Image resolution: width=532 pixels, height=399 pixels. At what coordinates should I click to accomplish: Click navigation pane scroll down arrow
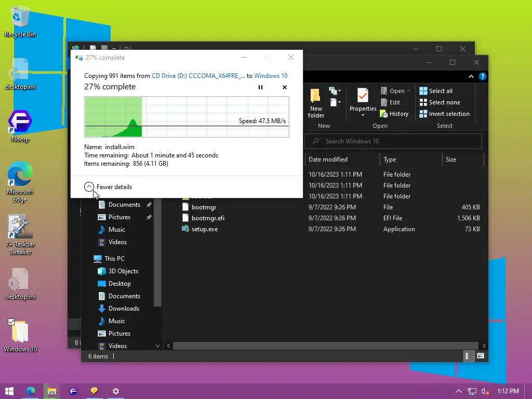(x=157, y=345)
